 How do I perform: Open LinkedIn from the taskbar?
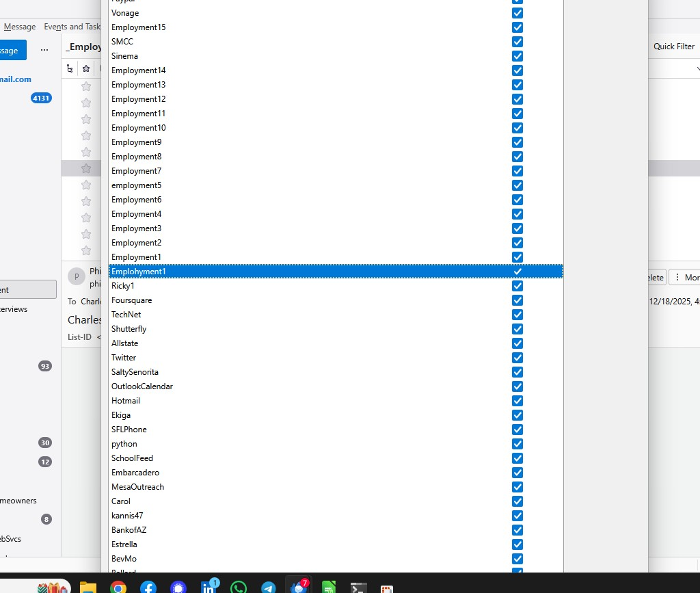coord(209,587)
